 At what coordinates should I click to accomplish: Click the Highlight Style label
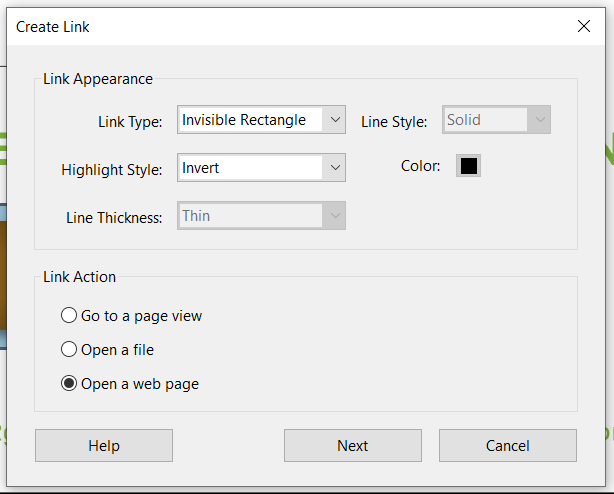coord(111,170)
